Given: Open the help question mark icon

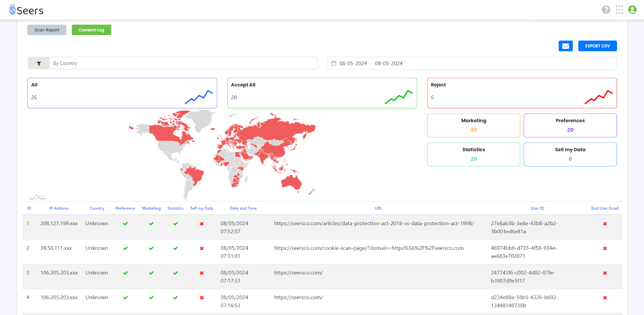Looking at the screenshot, I should [x=606, y=10].
